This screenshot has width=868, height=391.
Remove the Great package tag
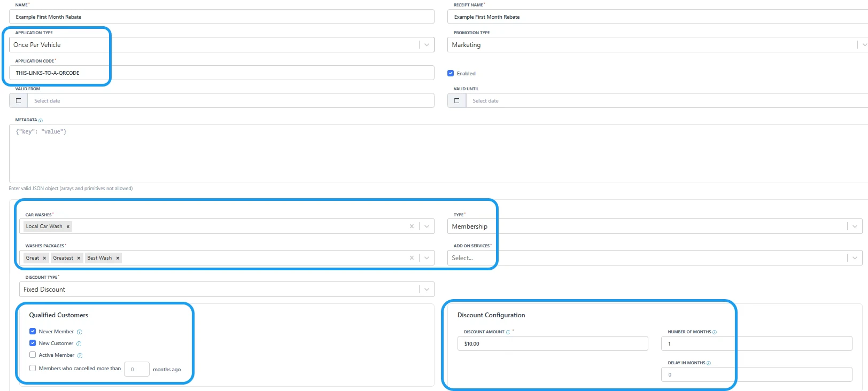coord(44,258)
